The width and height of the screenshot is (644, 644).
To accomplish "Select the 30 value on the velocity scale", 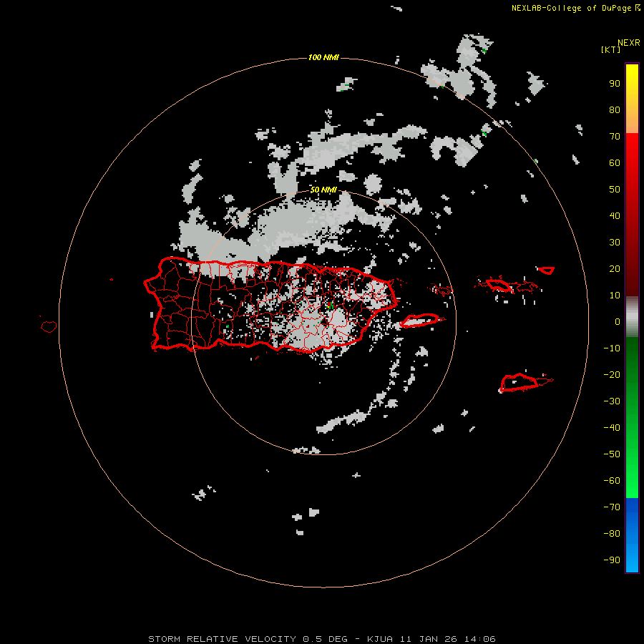I will (x=615, y=243).
